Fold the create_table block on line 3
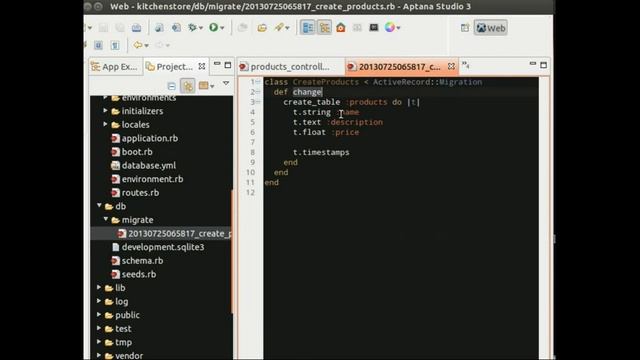 point(258,102)
